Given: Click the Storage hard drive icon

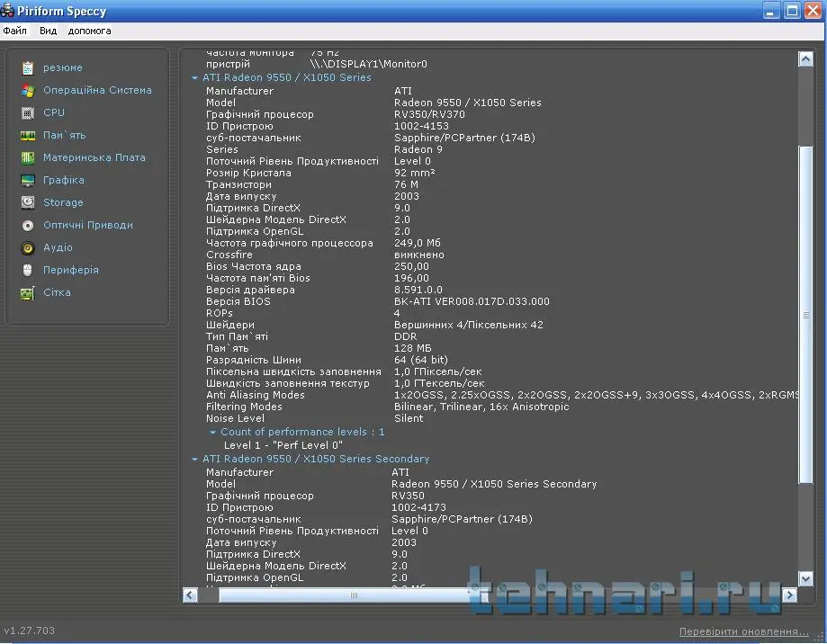Looking at the screenshot, I should [x=28, y=202].
